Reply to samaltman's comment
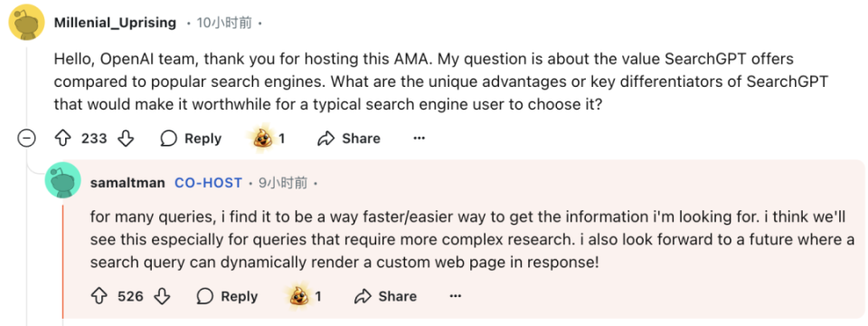 tap(228, 297)
